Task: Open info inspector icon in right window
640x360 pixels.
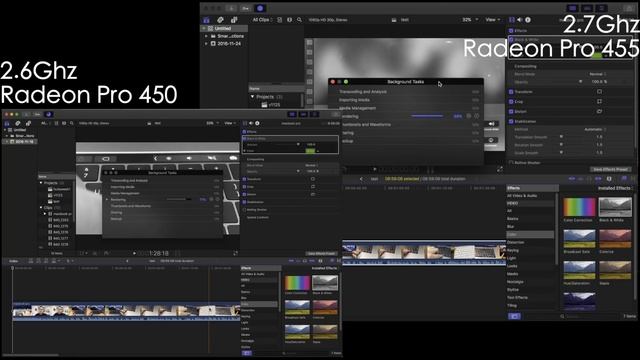Action: coord(528,20)
